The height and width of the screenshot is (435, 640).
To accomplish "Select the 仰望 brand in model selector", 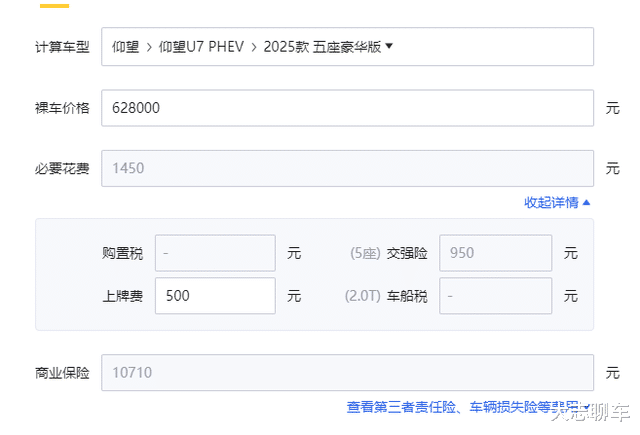I will pos(125,46).
